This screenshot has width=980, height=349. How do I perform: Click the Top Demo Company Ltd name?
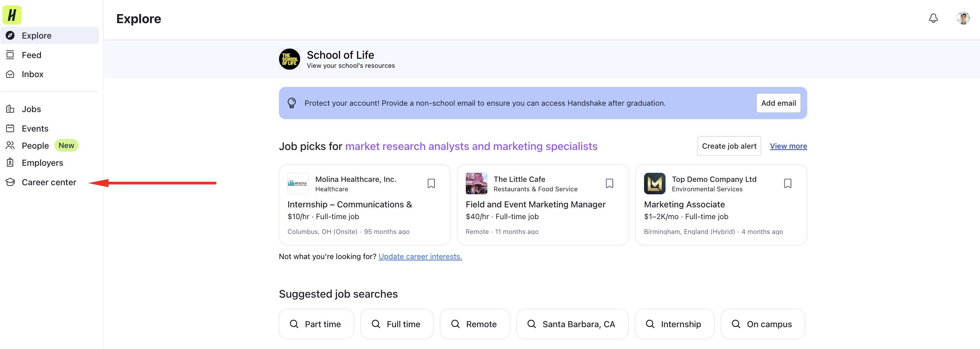(x=714, y=179)
